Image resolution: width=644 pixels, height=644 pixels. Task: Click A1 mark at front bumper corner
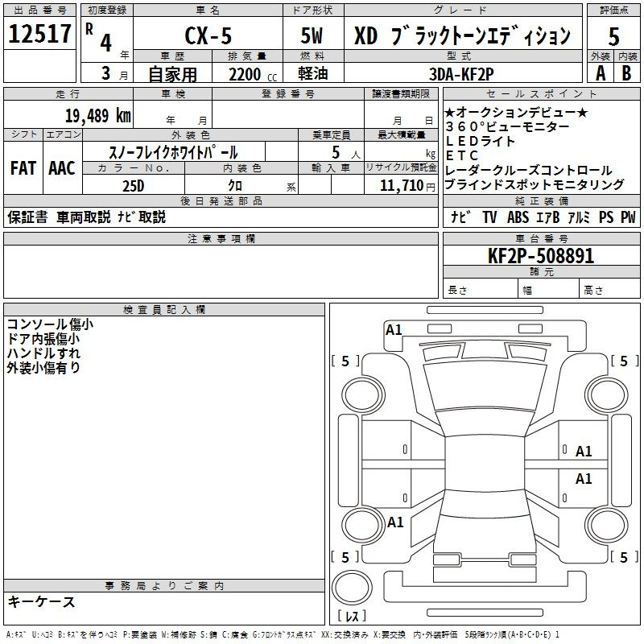coord(394,330)
